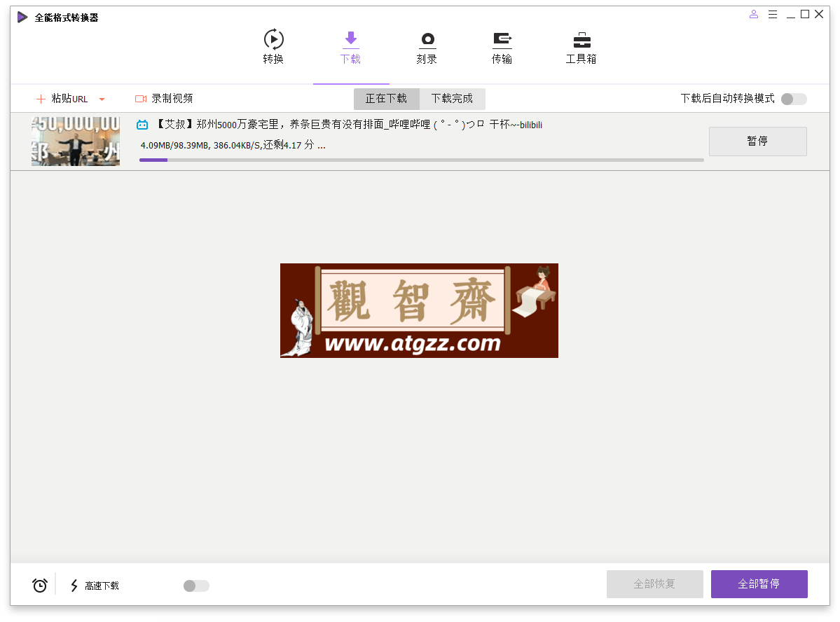
Task: Toggle the 高速下载 switch
Action: [196, 586]
